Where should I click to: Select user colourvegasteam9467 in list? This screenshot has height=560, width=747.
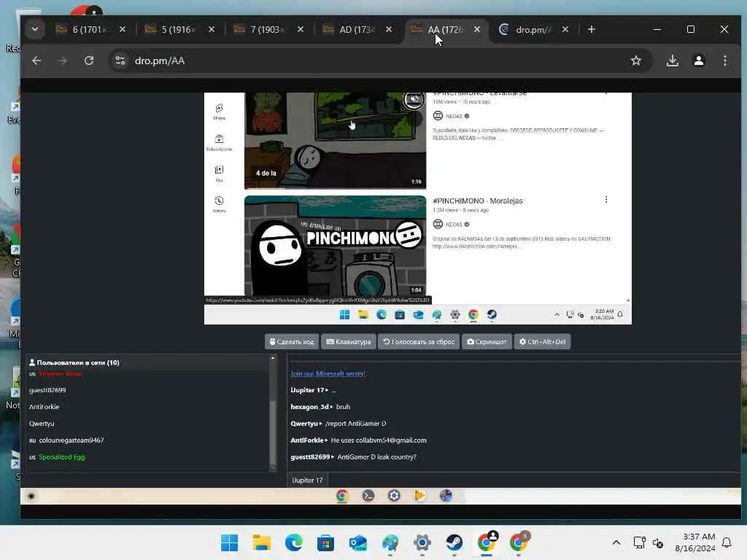coord(71,440)
